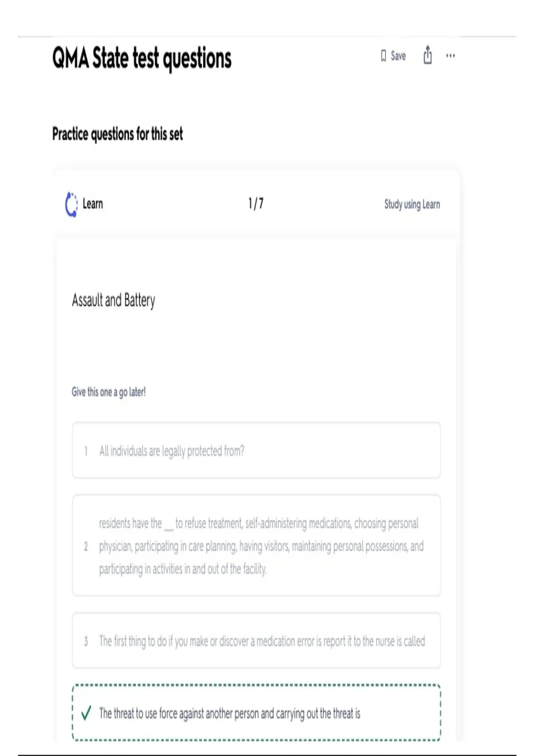Click the bookmark Save icon
This screenshot has height=756, width=534.
click(x=383, y=56)
